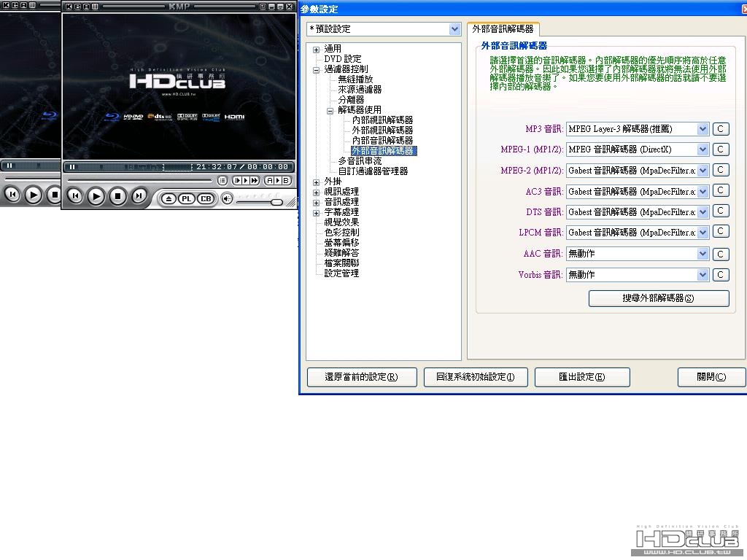Set A-B repeat end point 'B' in front KMP
Screen dimensions: 747x560
286,181
